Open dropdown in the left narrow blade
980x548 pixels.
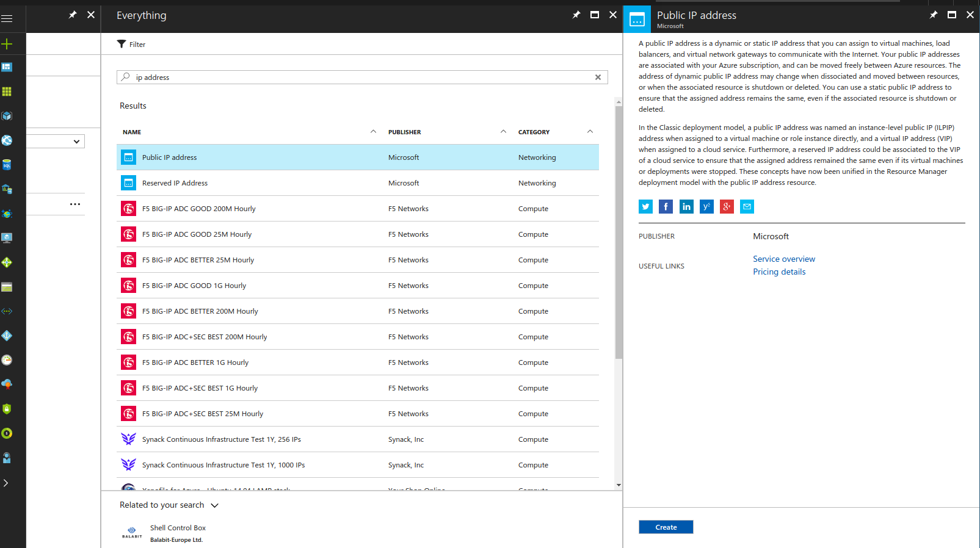(56, 142)
